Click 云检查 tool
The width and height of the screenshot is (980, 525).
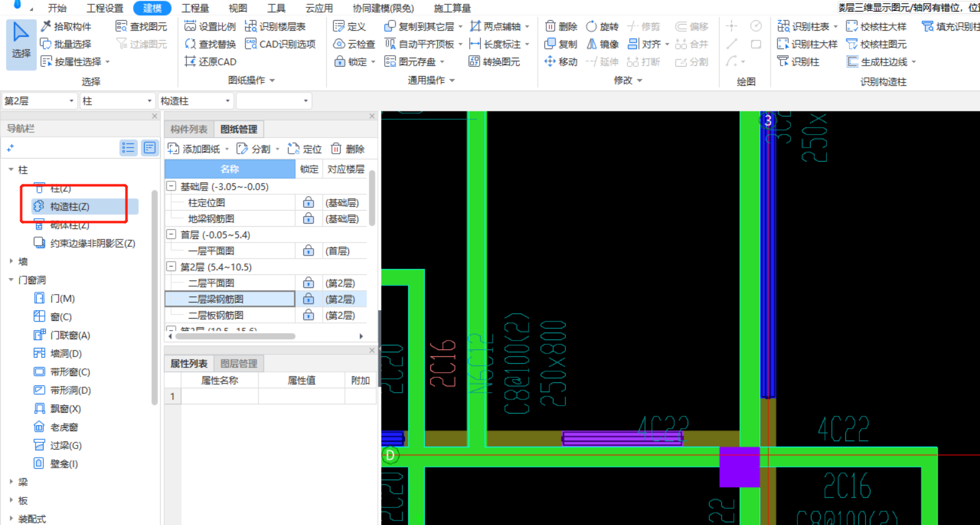click(354, 44)
